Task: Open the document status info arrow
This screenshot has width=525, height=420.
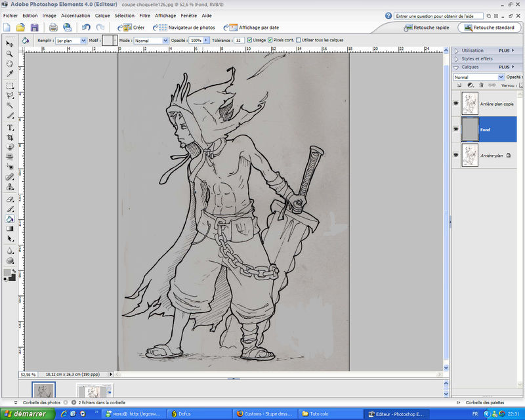Action: (111, 374)
